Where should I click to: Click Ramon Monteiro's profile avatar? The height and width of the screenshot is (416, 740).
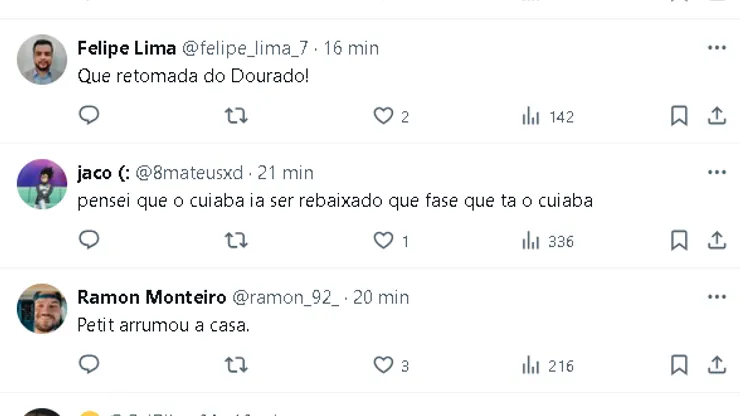(x=42, y=308)
